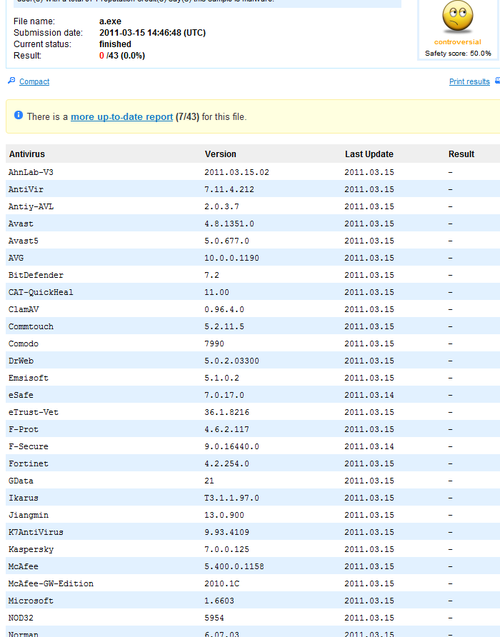Click the a.exe file name value
The width and height of the screenshot is (500, 637).
tap(110, 21)
